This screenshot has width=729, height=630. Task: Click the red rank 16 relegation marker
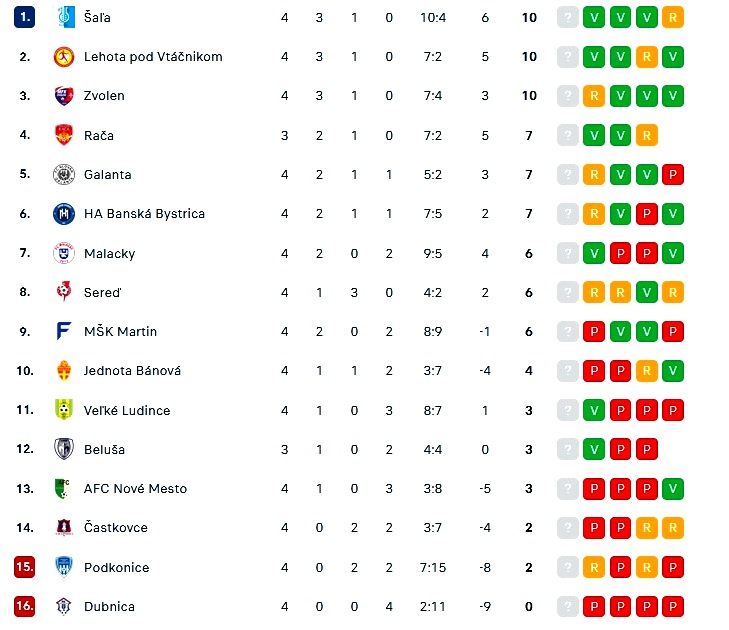point(24,606)
